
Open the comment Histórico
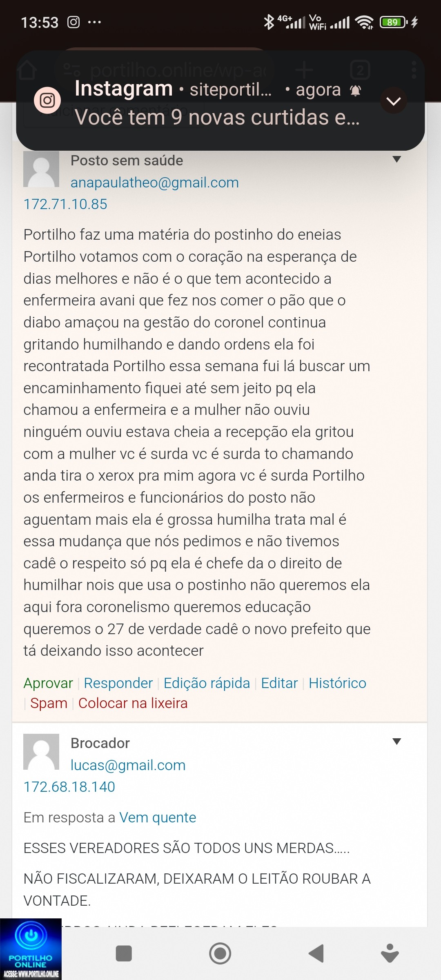(x=337, y=683)
